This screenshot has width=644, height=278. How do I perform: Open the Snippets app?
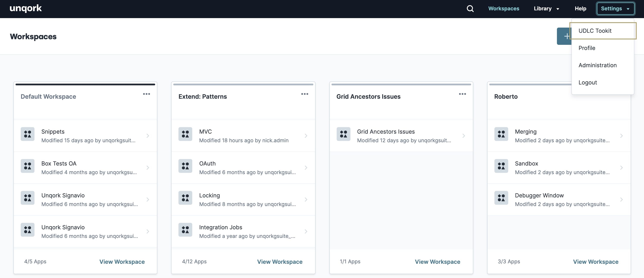[85, 136]
